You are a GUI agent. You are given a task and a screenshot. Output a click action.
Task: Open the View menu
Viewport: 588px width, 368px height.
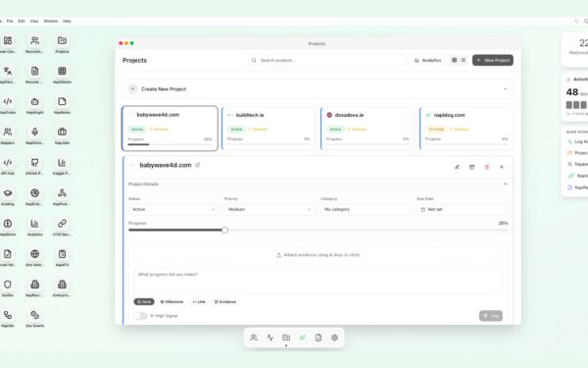(34, 21)
